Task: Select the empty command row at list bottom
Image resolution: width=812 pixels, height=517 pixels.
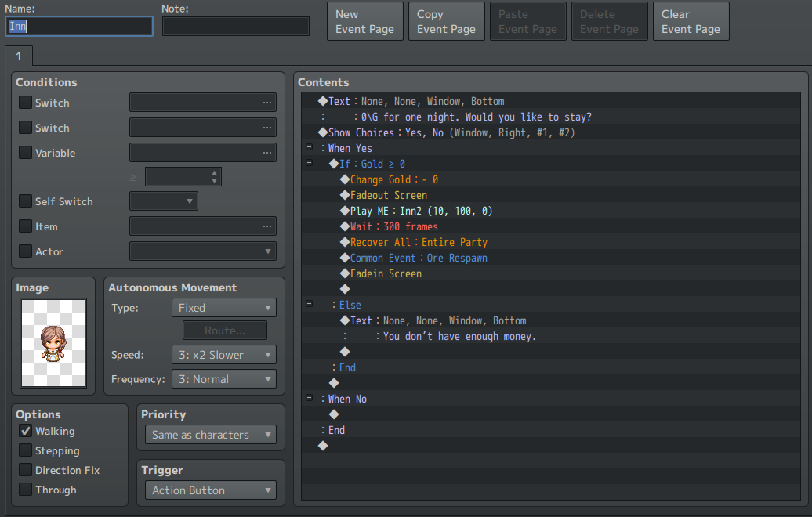Action: pos(551,446)
